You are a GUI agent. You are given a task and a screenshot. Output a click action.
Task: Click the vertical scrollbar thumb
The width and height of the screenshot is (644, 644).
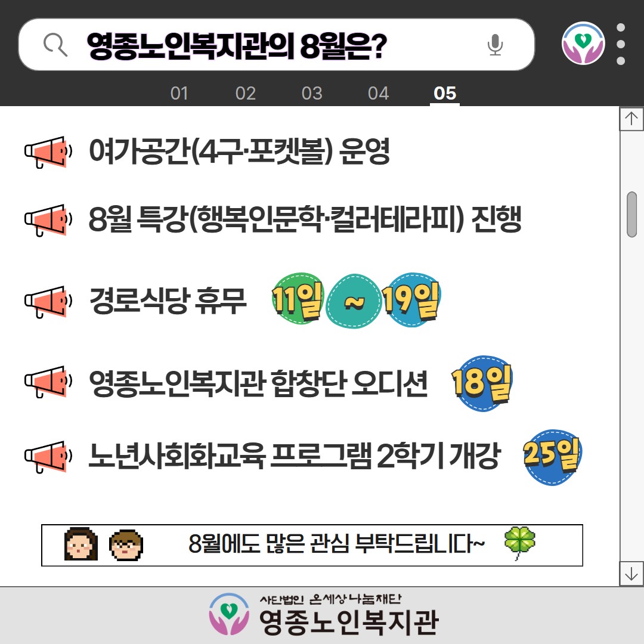[x=631, y=215]
